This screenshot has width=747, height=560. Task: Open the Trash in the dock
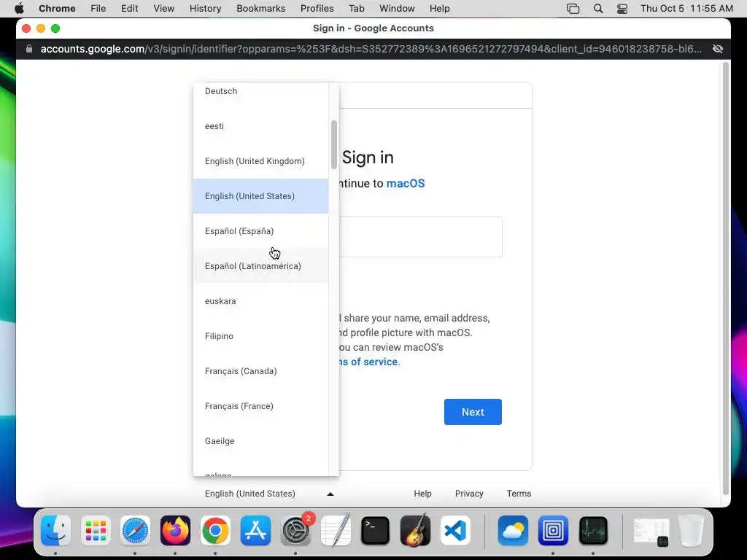pyautogui.click(x=692, y=531)
